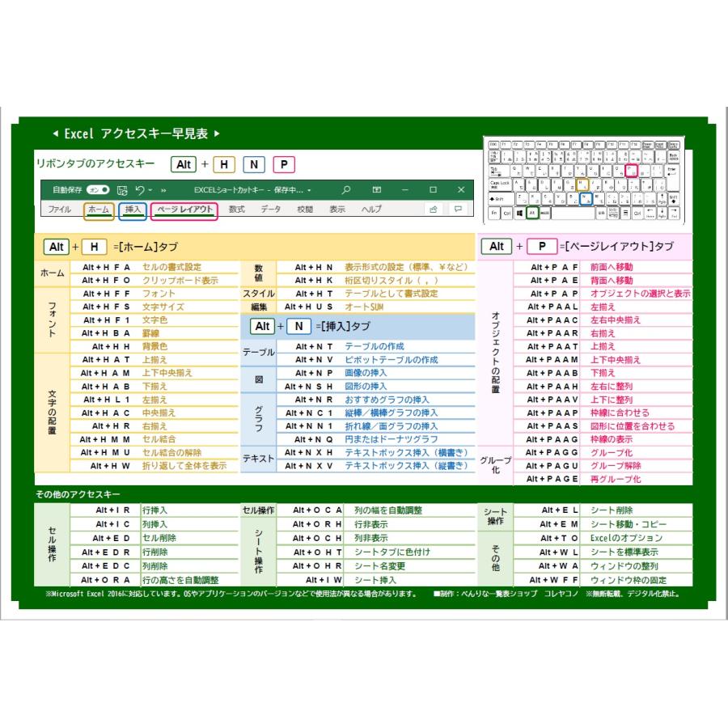Click the Save icon beside AutoSave
Screen dimensions: 728x728
(x=122, y=190)
